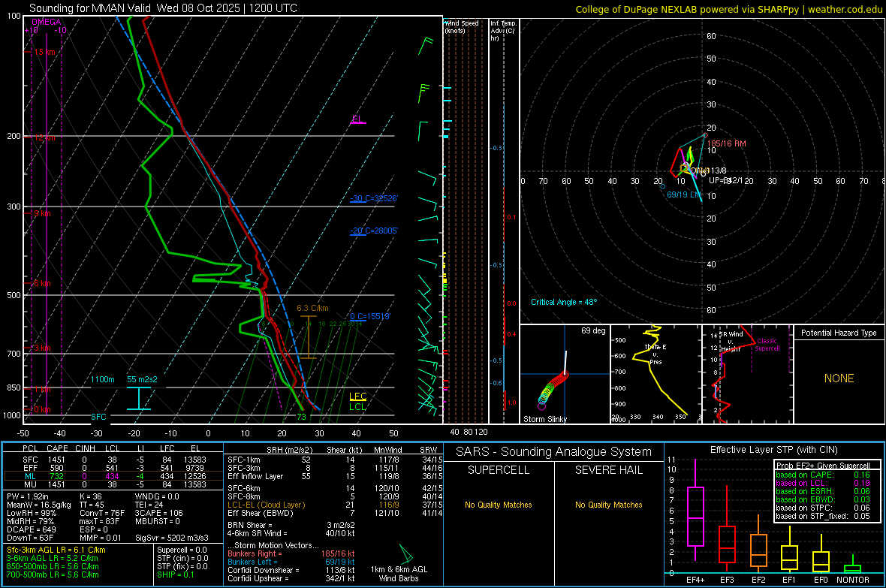Click the "weather.cod.edu" text in the header

(845, 10)
